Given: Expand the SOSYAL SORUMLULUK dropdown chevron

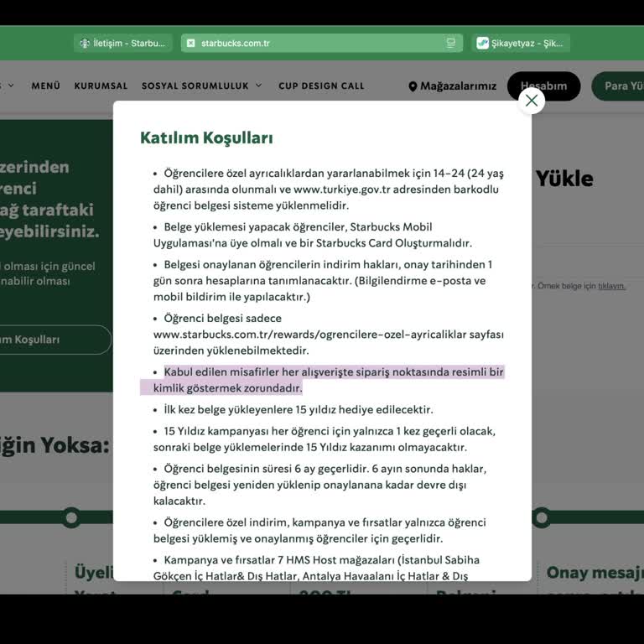Looking at the screenshot, I should pos(259,86).
